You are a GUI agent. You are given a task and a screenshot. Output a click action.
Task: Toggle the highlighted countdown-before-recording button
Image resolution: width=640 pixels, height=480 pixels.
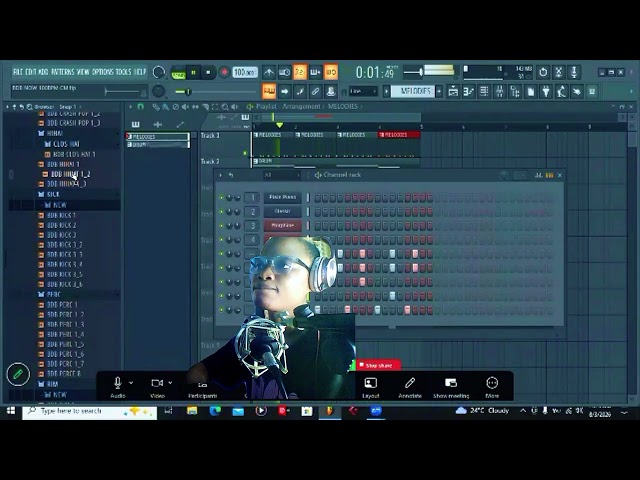[x=300, y=72]
